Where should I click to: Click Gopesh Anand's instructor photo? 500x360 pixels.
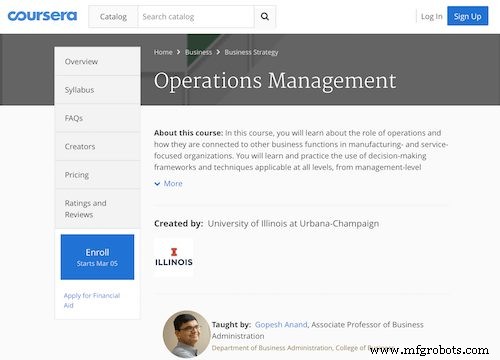(x=187, y=334)
